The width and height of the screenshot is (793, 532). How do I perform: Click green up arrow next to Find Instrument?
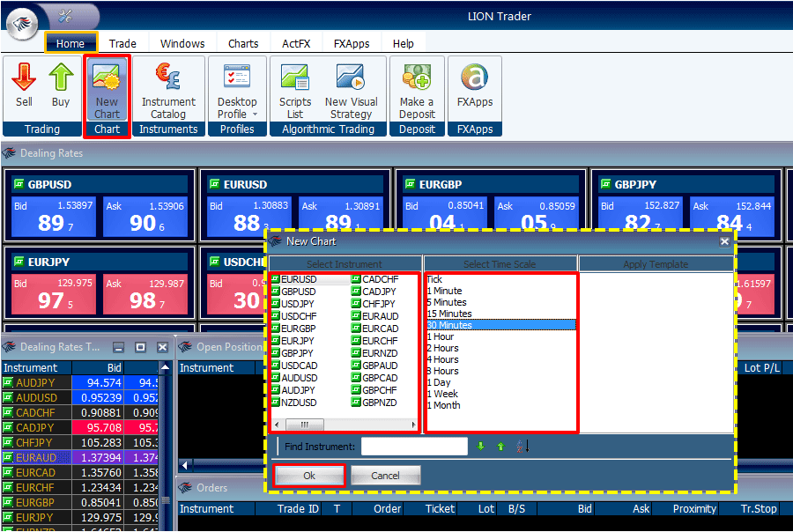(500, 446)
